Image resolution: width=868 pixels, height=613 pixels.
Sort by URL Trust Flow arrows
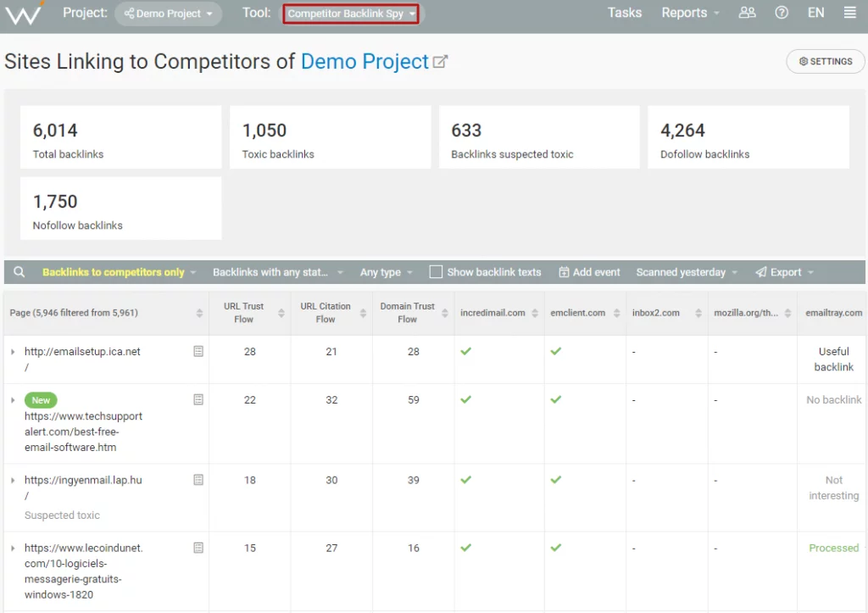[281, 313]
